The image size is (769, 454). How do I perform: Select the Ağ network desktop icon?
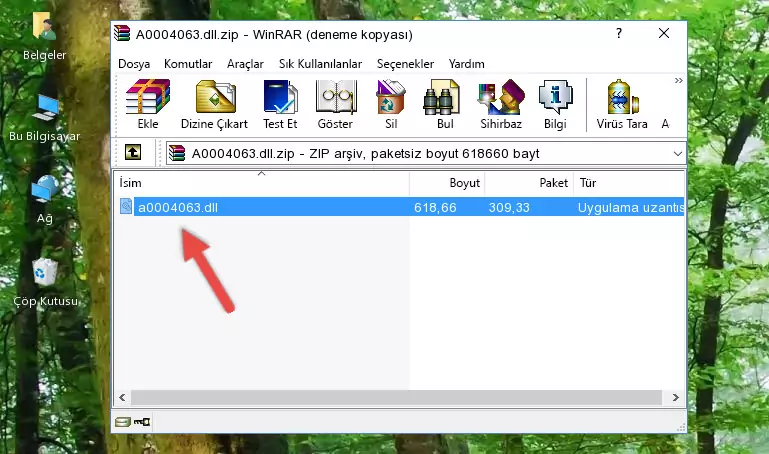point(45,200)
